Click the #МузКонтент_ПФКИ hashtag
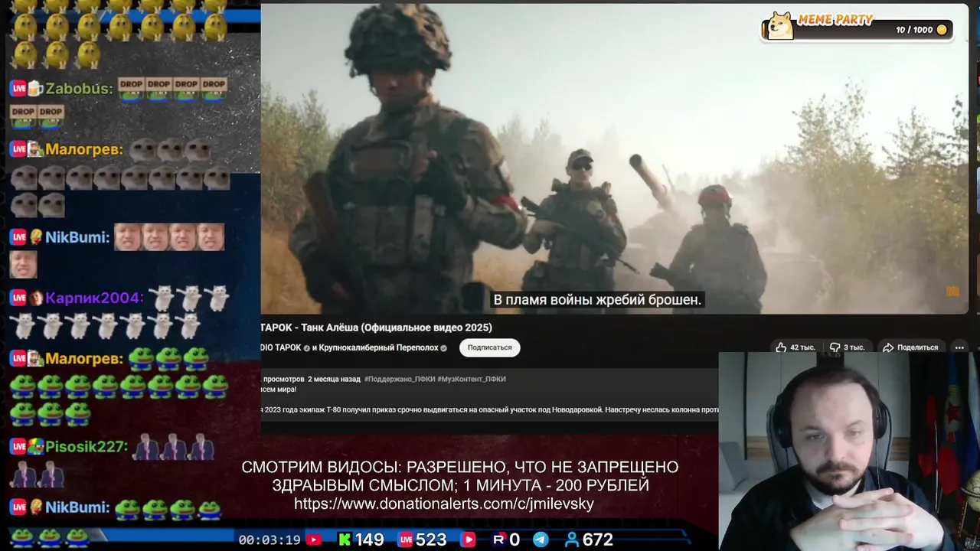This screenshot has height=551, width=980. click(x=472, y=379)
